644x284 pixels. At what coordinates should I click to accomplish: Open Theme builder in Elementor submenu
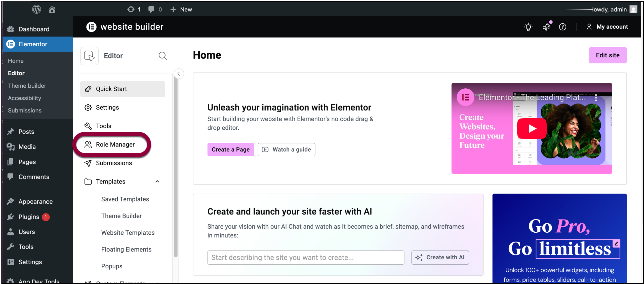pyautogui.click(x=27, y=86)
